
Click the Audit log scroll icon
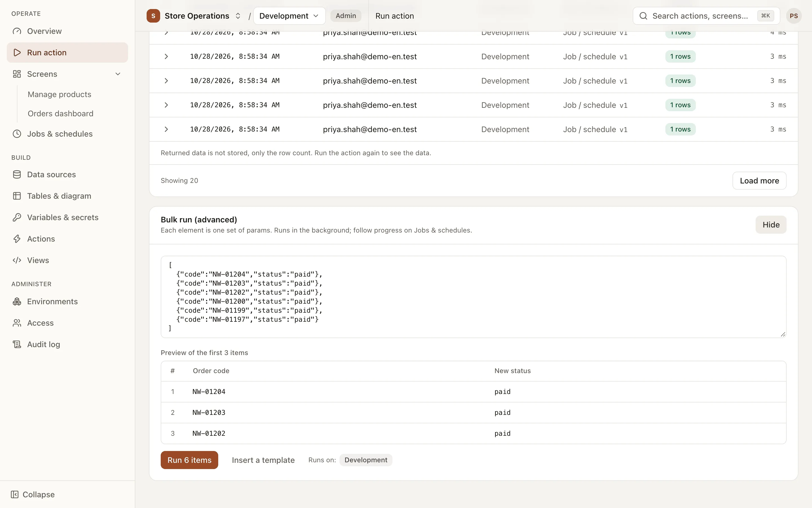pos(17,344)
